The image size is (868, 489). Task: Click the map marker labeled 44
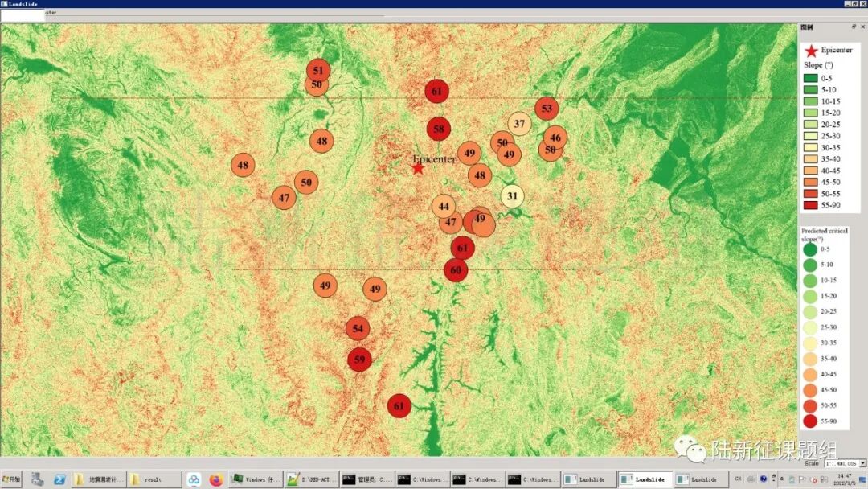444,207
